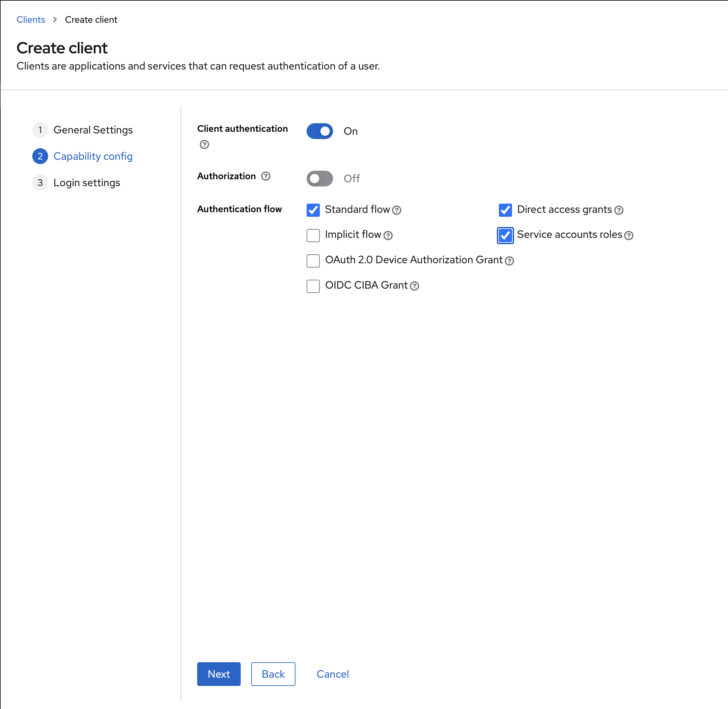The height and width of the screenshot is (709, 728).
Task: Click OAuth 2.0 Device Authorization Grant help icon
Action: [x=509, y=261]
